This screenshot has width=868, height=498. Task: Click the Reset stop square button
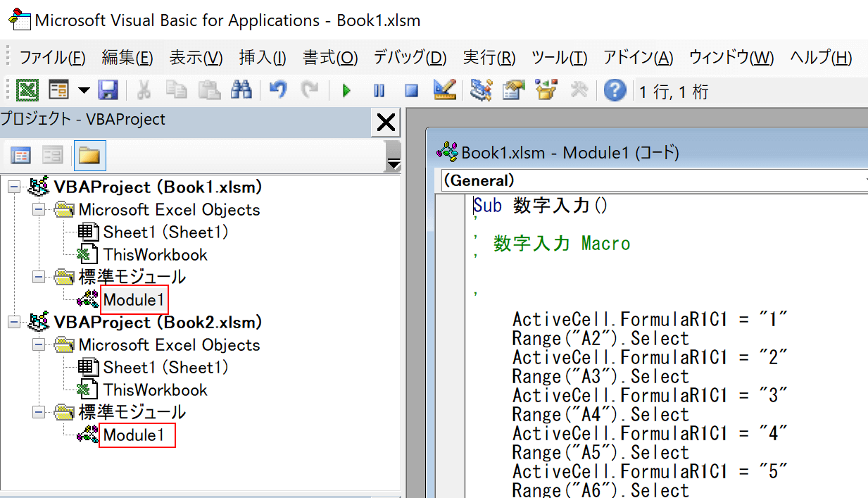click(411, 90)
